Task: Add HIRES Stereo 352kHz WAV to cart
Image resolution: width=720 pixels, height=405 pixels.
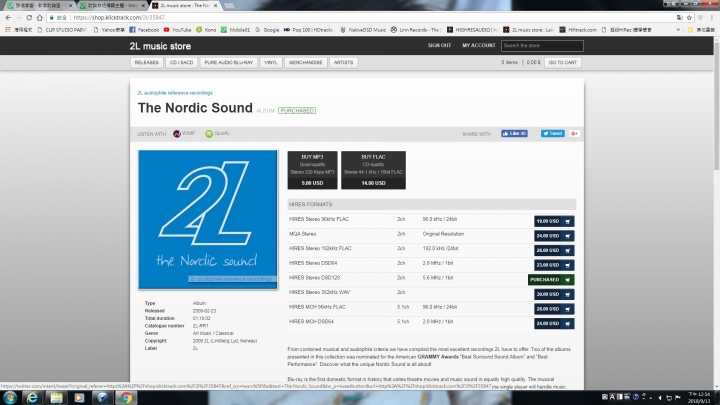Action: coord(554,294)
